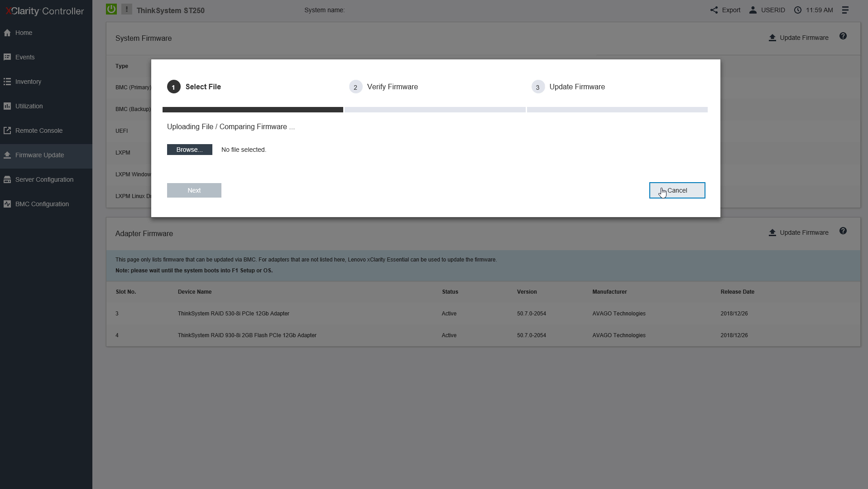Click Adapter Firmware Update Firmware link

804,232
